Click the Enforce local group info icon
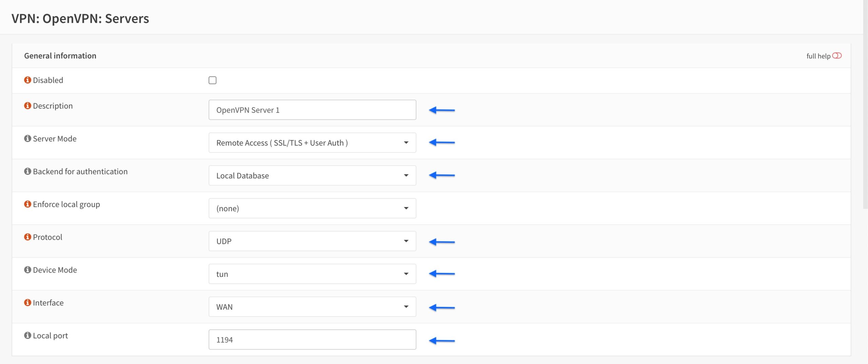 point(27,204)
